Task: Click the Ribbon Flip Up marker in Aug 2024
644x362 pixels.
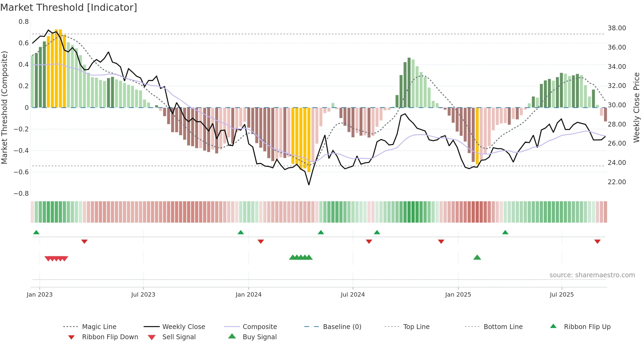Action: click(x=377, y=232)
